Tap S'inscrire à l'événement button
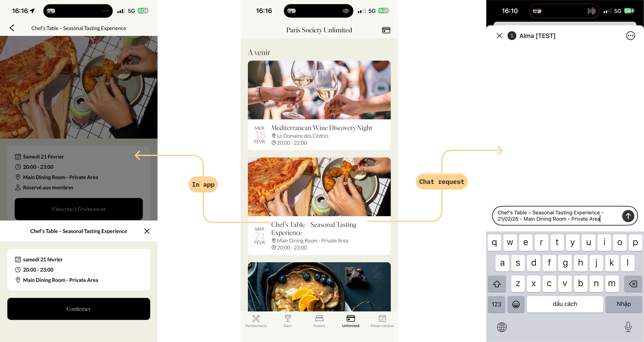This screenshot has width=644, height=342. click(78, 209)
